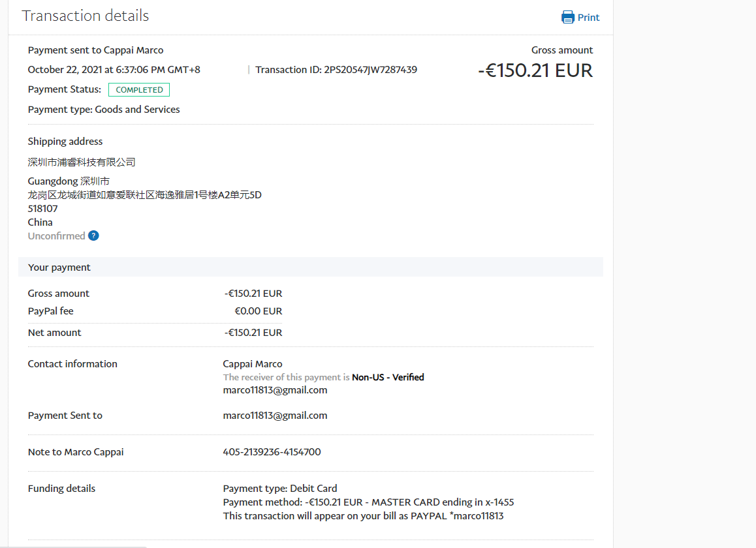The height and width of the screenshot is (548, 756).
Task: Click the Payment type: Debit Card text
Action: 280,489
